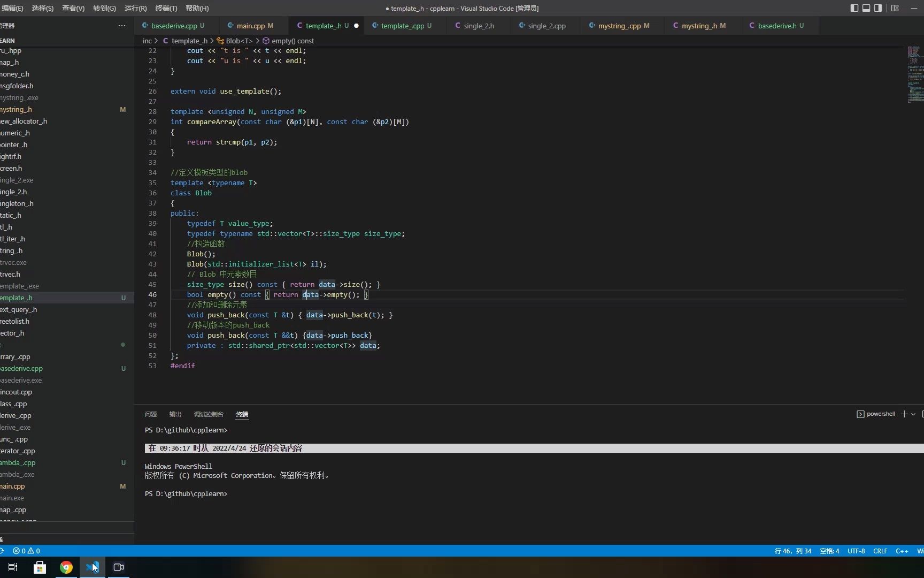Open msgfolder.h in explorer
The image size is (924, 578).
pyautogui.click(x=67, y=86)
